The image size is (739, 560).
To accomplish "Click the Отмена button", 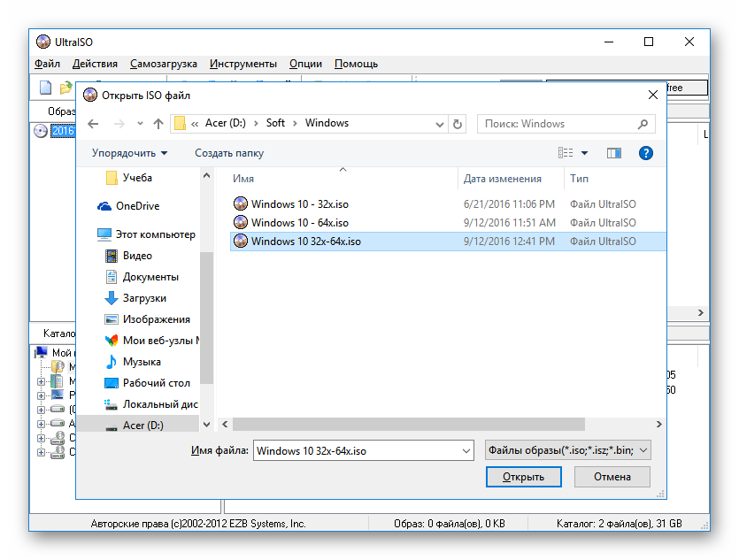I will [612, 477].
